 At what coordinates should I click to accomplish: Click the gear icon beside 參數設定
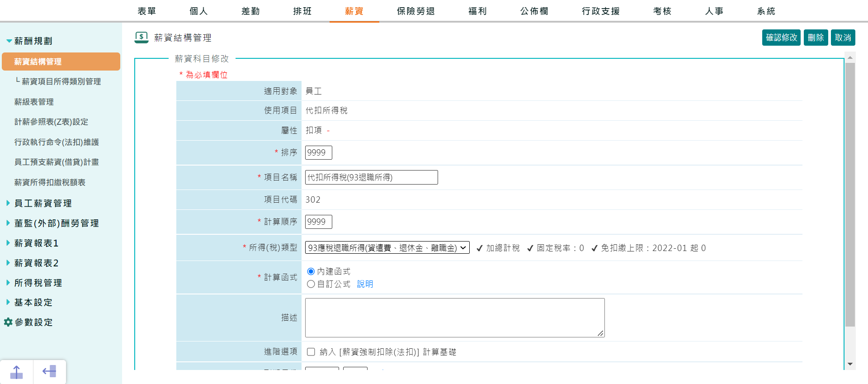(8, 322)
